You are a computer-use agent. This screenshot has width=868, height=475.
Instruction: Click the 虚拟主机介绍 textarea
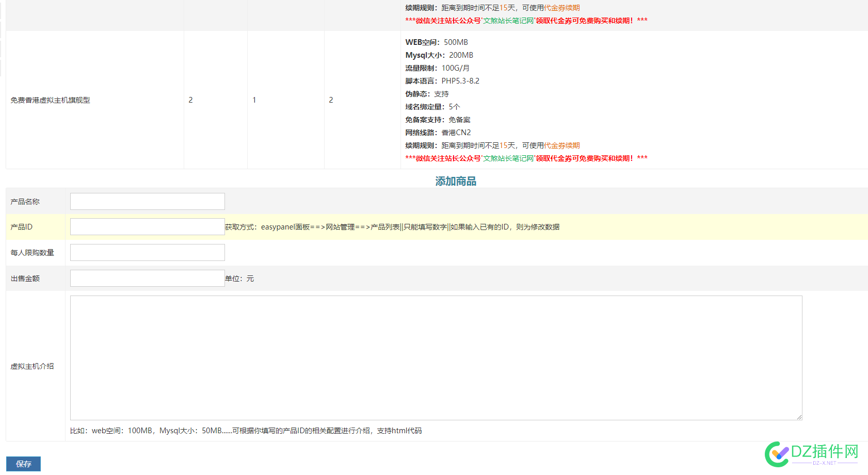click(436, 358)
